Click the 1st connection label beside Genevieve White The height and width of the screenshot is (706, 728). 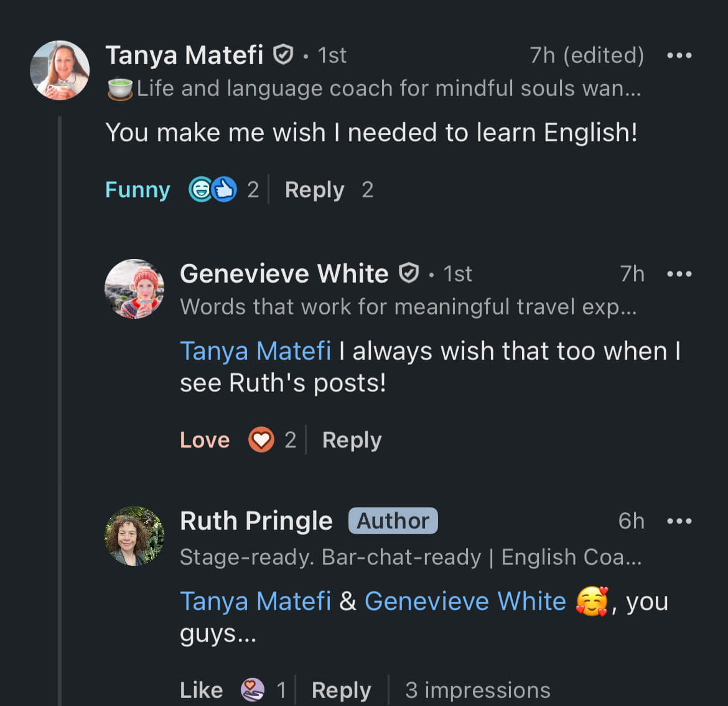(x=457, y=274)
